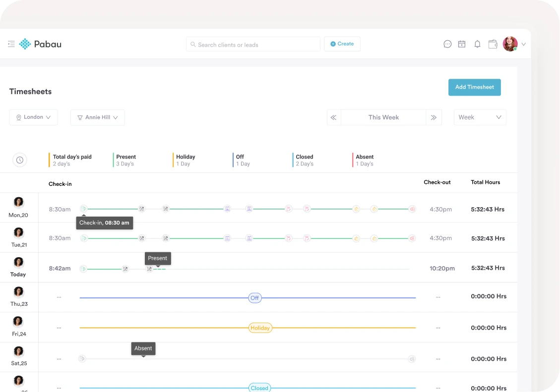Click the wallet icon in header

pyautogui.click(x=493, y=44)
